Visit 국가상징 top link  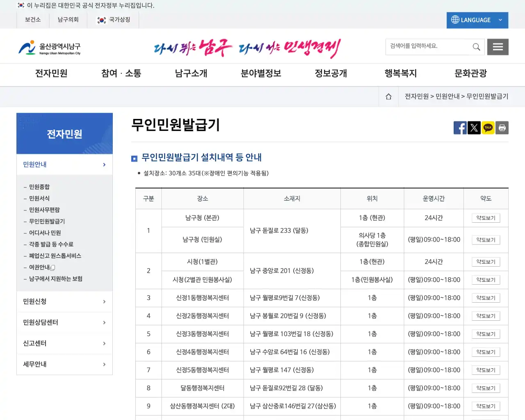[x=113, y=20]
